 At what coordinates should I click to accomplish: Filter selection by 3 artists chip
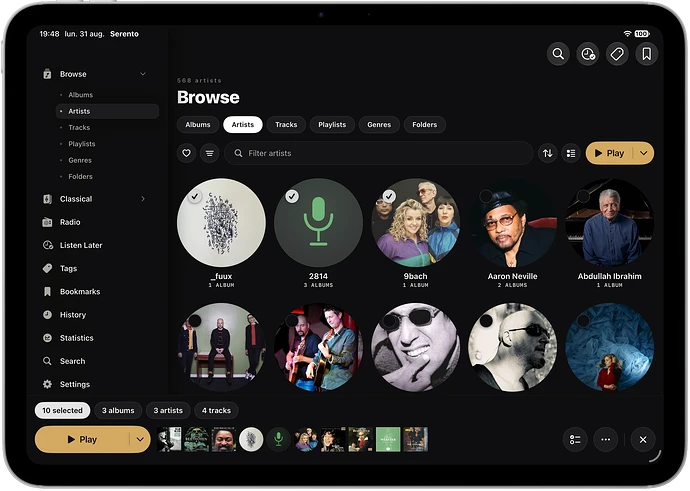tap(168, 410)
